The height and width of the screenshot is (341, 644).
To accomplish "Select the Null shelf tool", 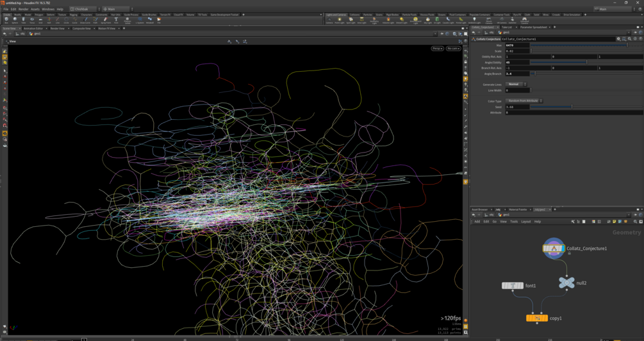I will click(x=49, y=20).
